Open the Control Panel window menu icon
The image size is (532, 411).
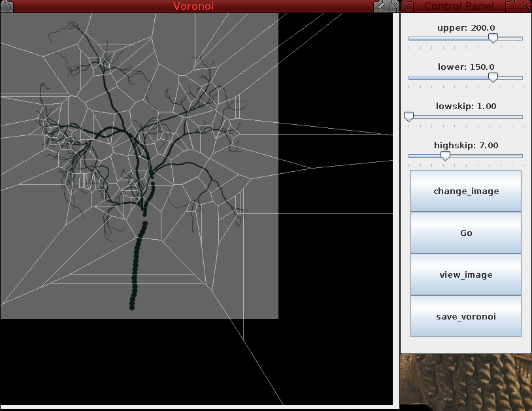[x=408, y=7]
